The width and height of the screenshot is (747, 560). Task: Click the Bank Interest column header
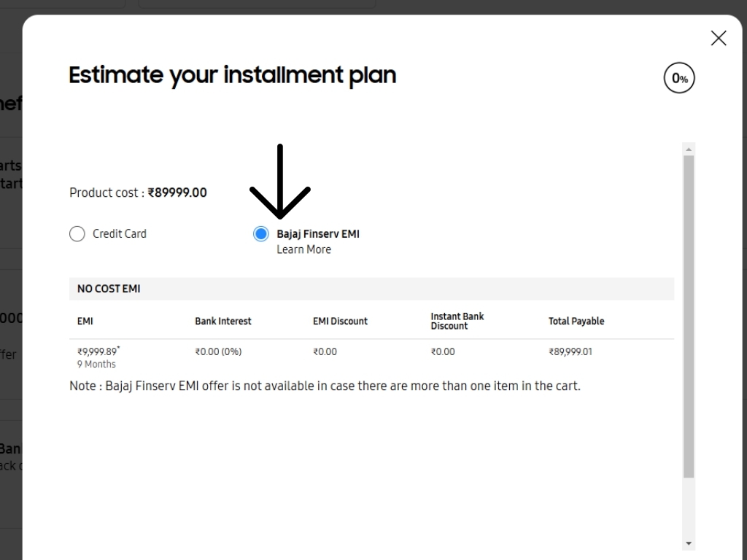(223, 321)
